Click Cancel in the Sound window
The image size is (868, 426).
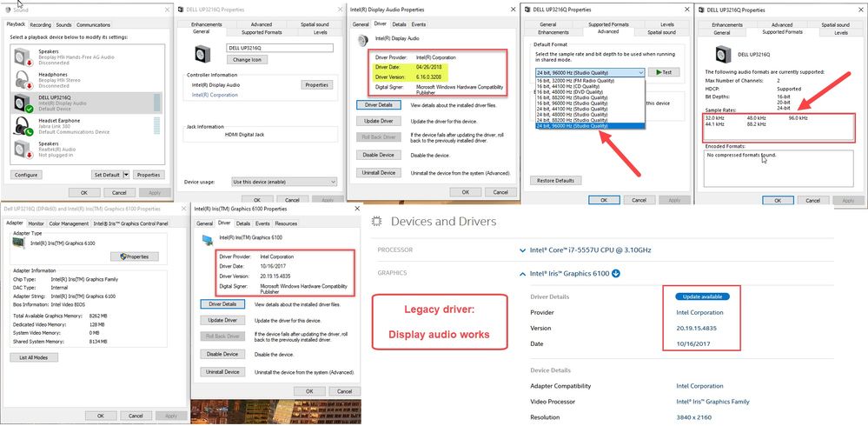(120, 193)
